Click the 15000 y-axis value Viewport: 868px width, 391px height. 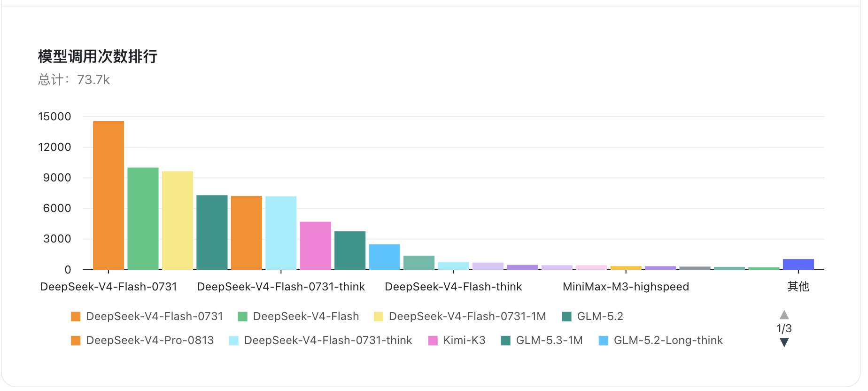[54, 117]
